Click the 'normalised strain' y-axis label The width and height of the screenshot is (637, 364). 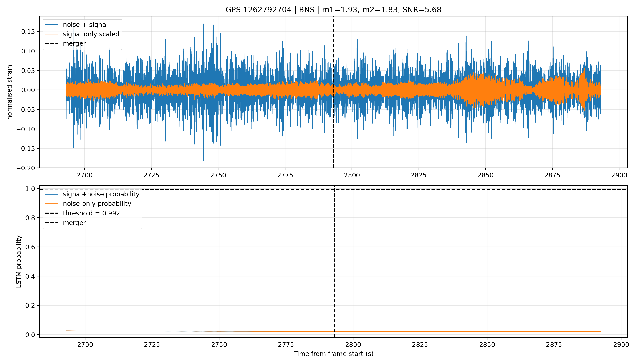[x=10, y=92]
